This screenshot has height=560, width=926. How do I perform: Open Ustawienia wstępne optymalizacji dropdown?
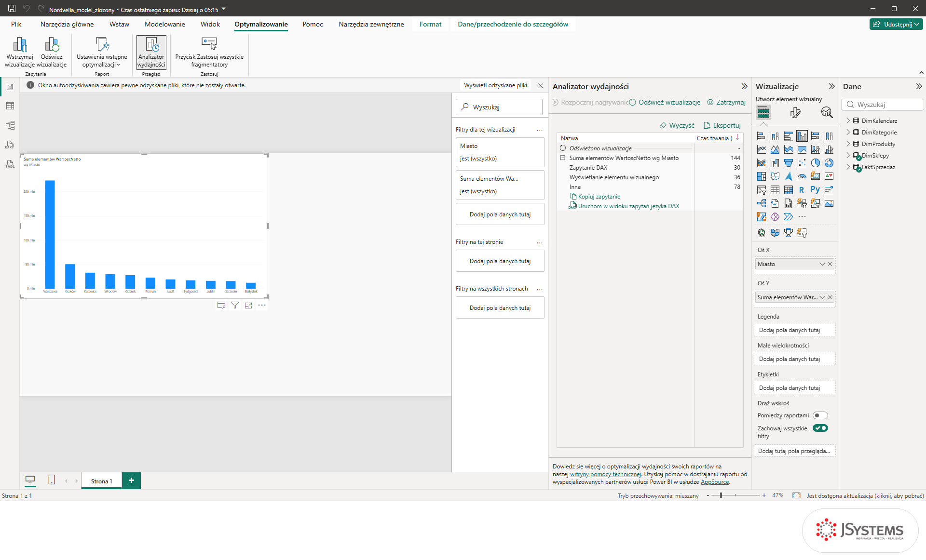(x=102, y=53)
